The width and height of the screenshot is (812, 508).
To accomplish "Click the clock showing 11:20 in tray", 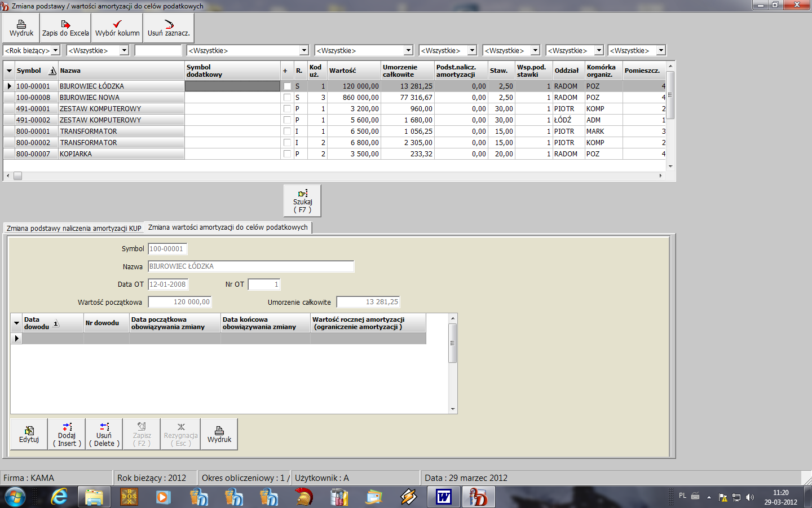I will coord(780,493).
